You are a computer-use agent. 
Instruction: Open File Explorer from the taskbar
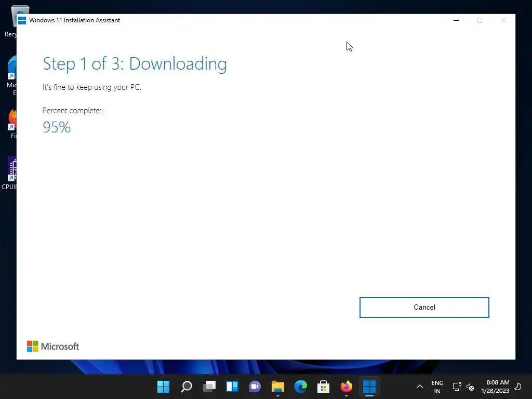[278, 387]
